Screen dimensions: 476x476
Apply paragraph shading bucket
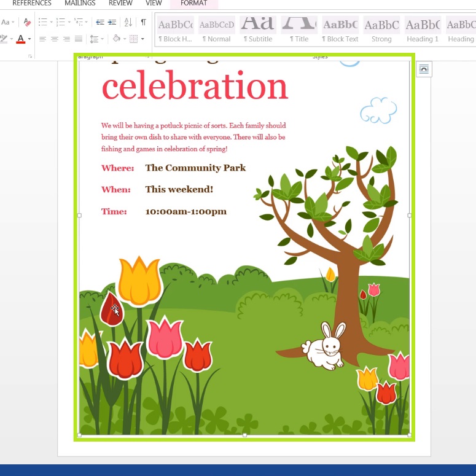tap(117, 39)
